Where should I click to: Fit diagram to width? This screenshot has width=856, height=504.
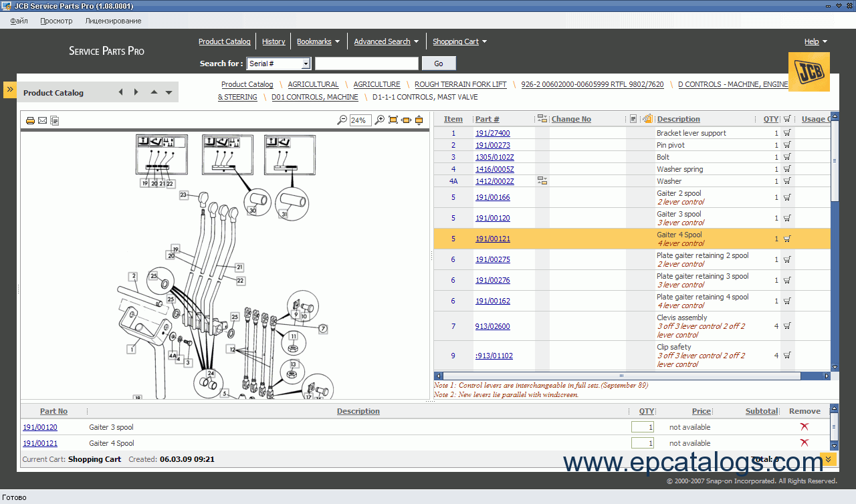click(406, 120)
